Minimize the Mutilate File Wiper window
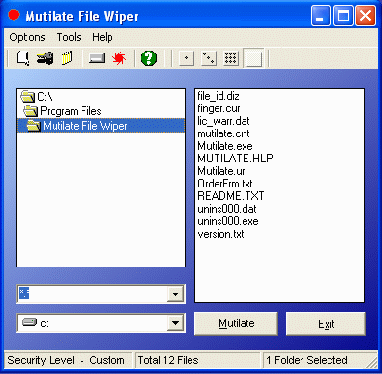 point(320,16)
